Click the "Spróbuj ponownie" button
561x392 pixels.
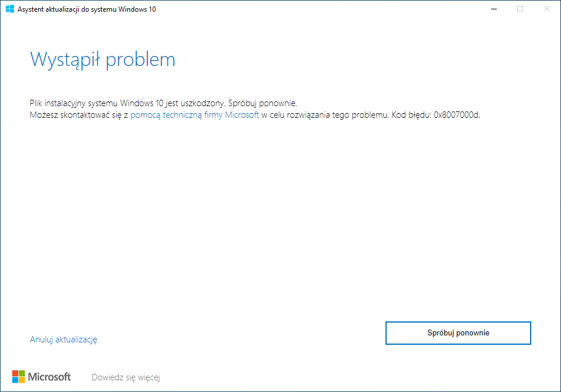click(x=458, y=333)
